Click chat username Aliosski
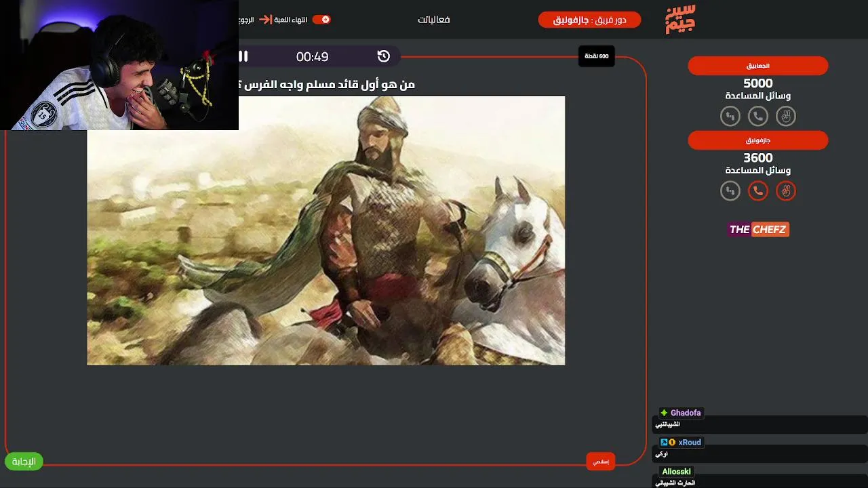This screenshot has height=488, width=868. coord(676,472)
